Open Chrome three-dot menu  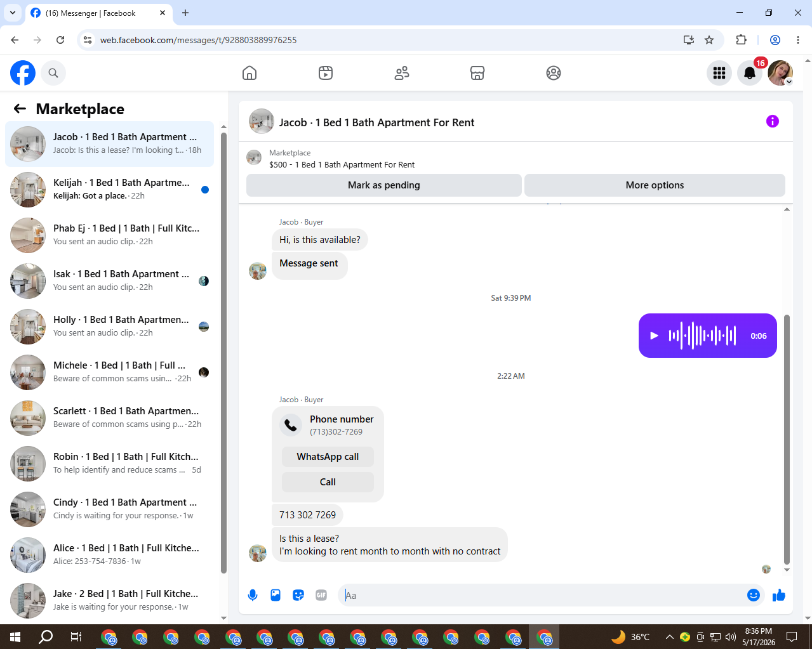pyautogui.click(x=798, y=40)
